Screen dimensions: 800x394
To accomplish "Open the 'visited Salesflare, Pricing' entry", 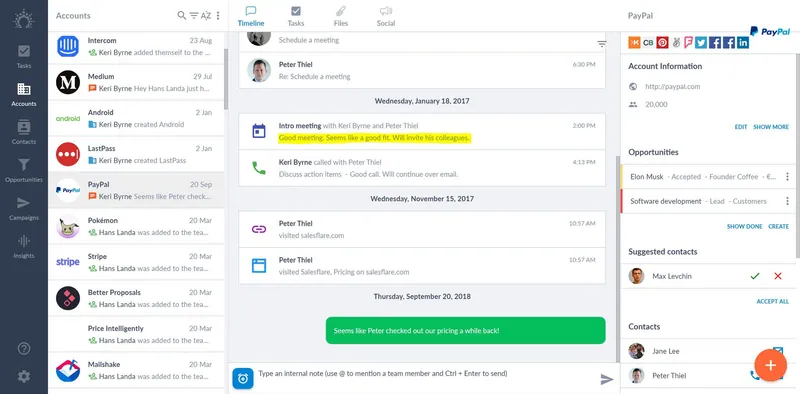I will [x=422, y=266].
